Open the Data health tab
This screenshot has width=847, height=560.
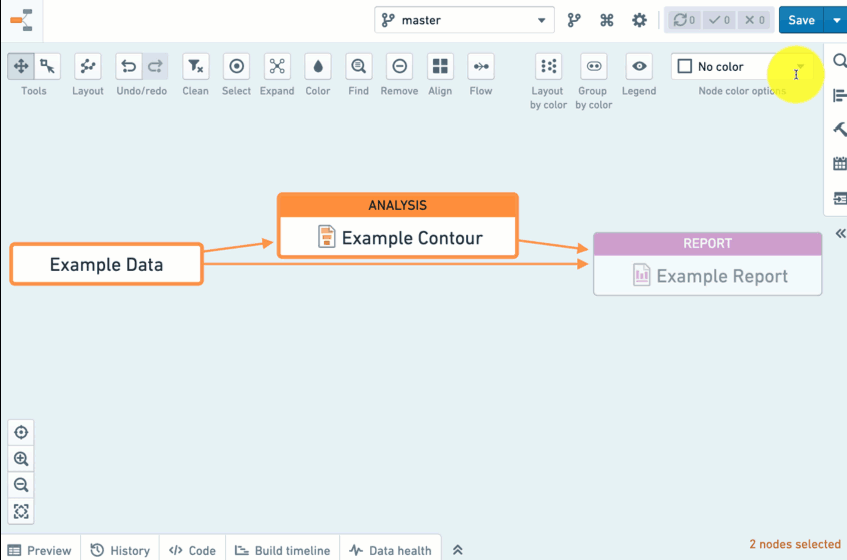pyautogui.click(x=390, y=550)
